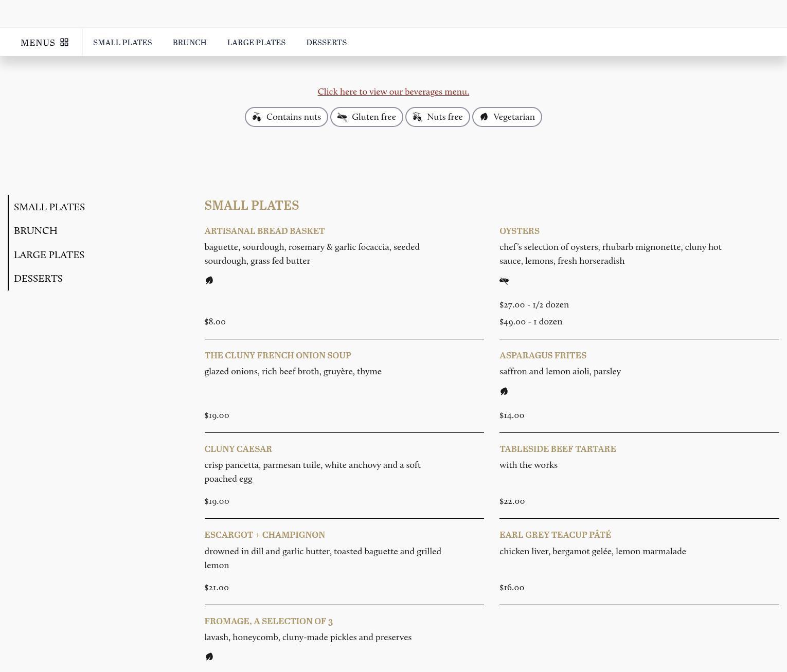
Task: Click vegetarian leaf icon under Artisanal Bread Basket
Action: pos(209,280)
